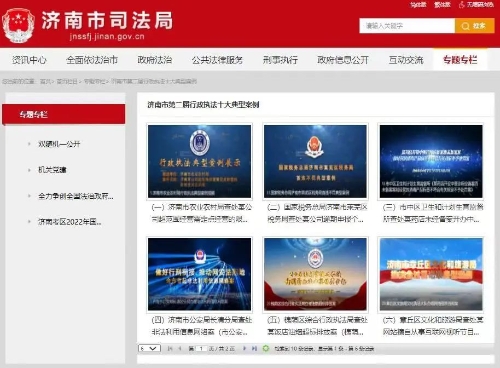Open the accessibility (无障碍) wheelchair icon link
The image size is (500, 368).
[476, 4]
